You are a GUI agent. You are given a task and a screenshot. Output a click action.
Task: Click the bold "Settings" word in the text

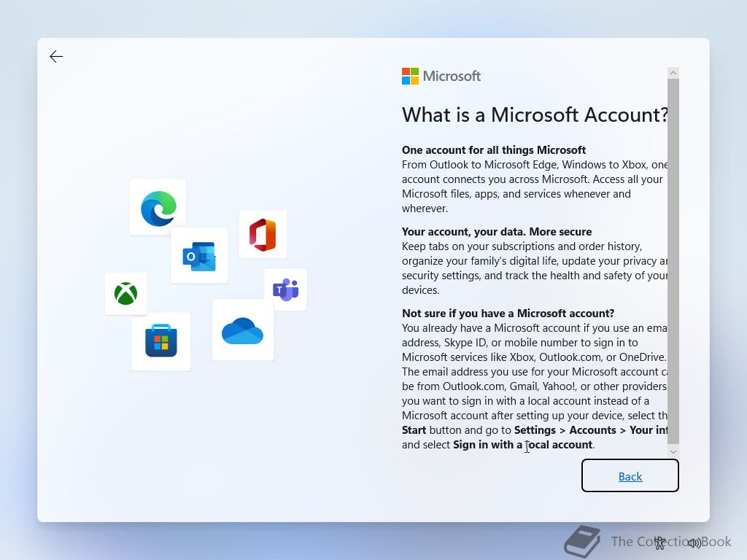pyautogui.click(x=535, y=430)
